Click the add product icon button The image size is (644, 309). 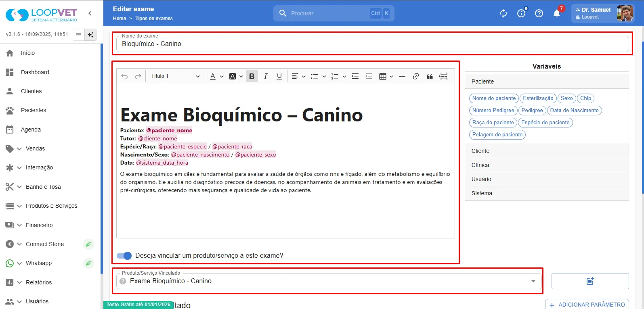coord(590,281)
